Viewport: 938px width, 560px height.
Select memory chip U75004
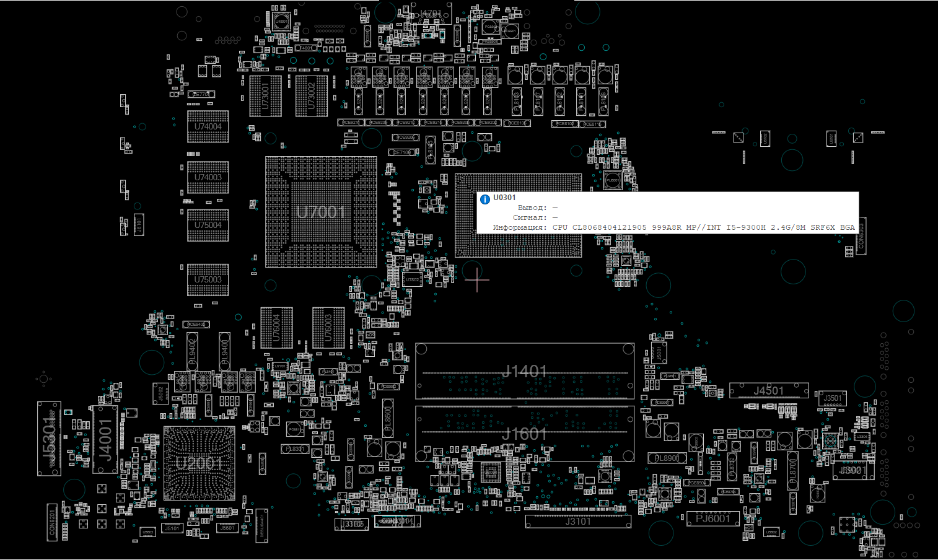208,225
